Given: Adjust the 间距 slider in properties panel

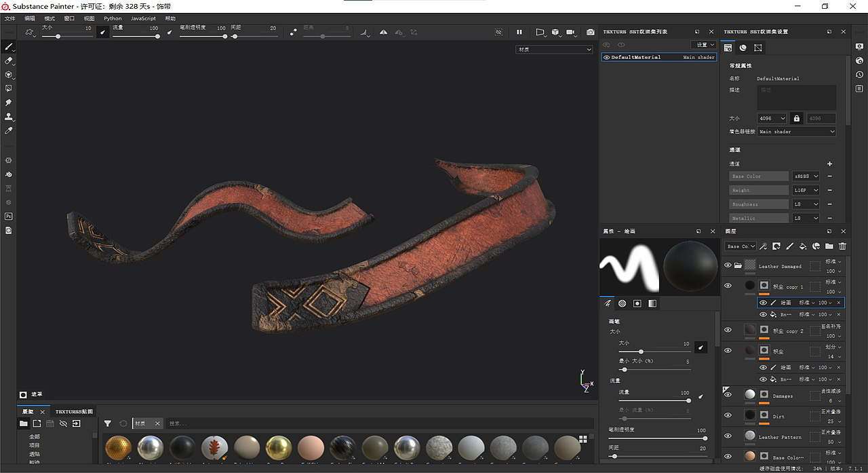Looking at the screenshot, I should click(x=658, y=456).
